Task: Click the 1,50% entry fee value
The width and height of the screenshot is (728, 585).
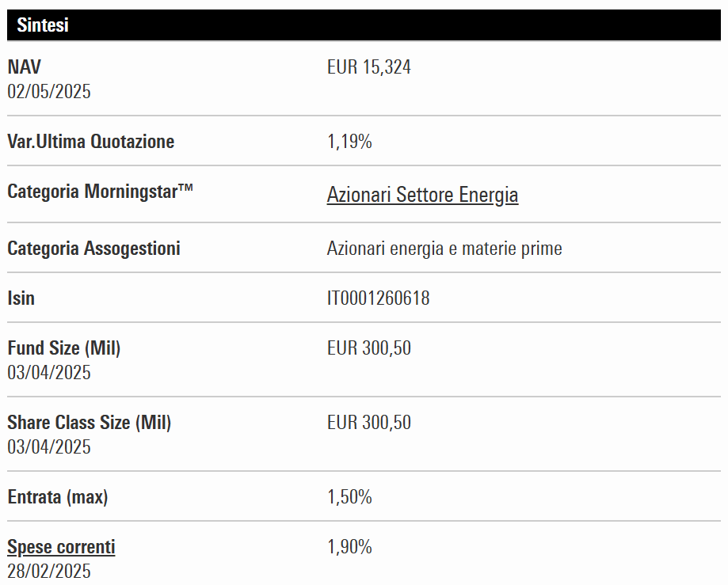Action: click(349, 497)
